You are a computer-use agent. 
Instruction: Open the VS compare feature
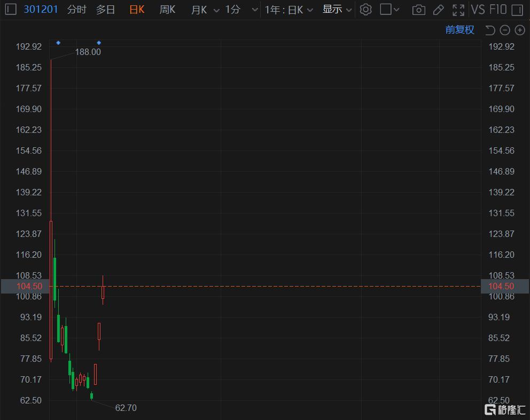pos(478,10)
